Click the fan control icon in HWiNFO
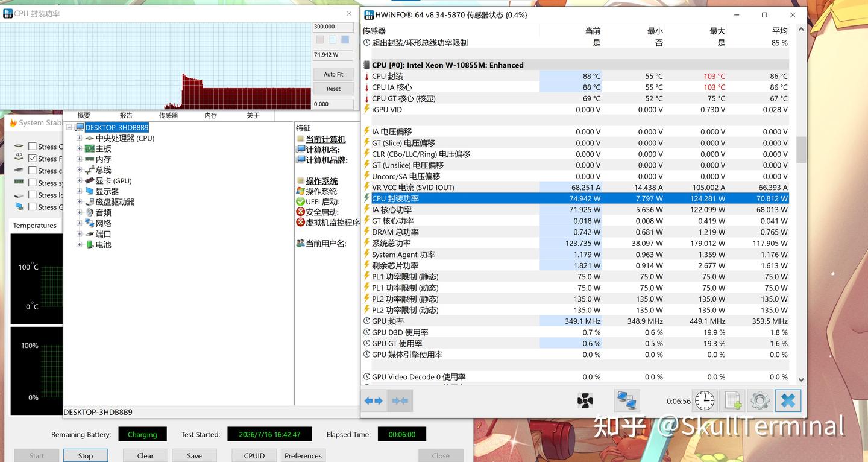868x462 pixels. 585,400
